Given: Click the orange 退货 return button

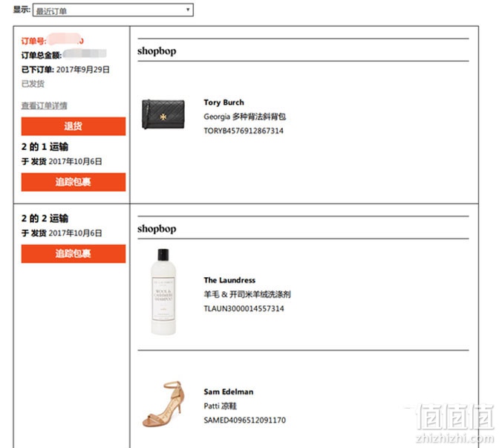Looking at the screenshot, I should click(x=74, y=126).
